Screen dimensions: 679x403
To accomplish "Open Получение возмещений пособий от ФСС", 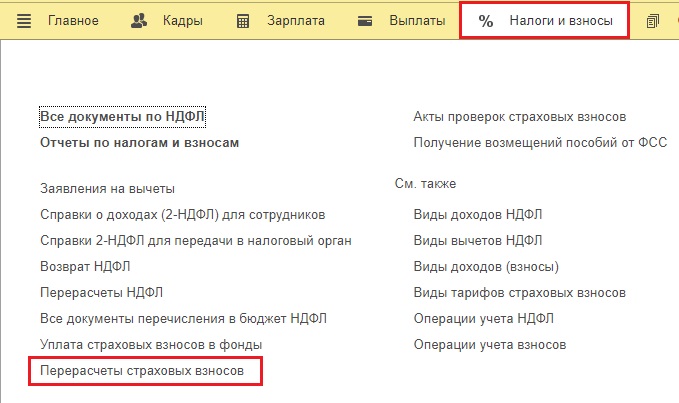I will coord(540,143).
